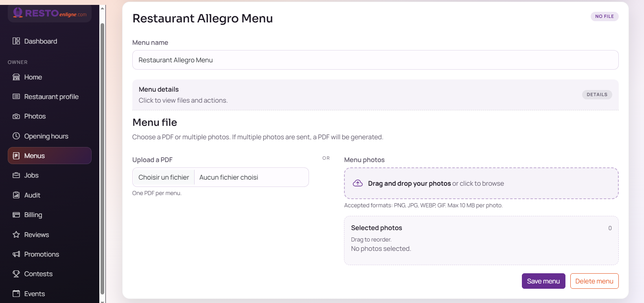Save the Restaurant Allegro Menu
The height and width of the screenshot is (303, 644).
[x=543, y=281]
